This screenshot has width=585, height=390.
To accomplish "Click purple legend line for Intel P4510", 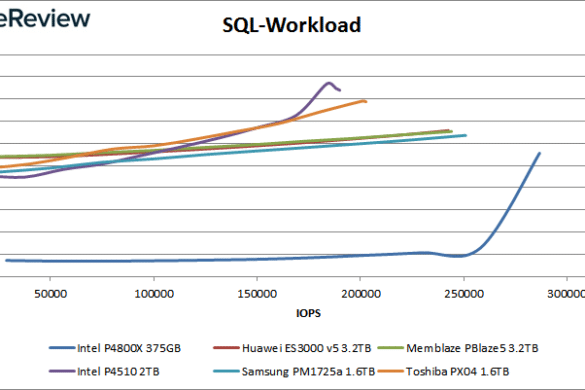I will [62, 371].
